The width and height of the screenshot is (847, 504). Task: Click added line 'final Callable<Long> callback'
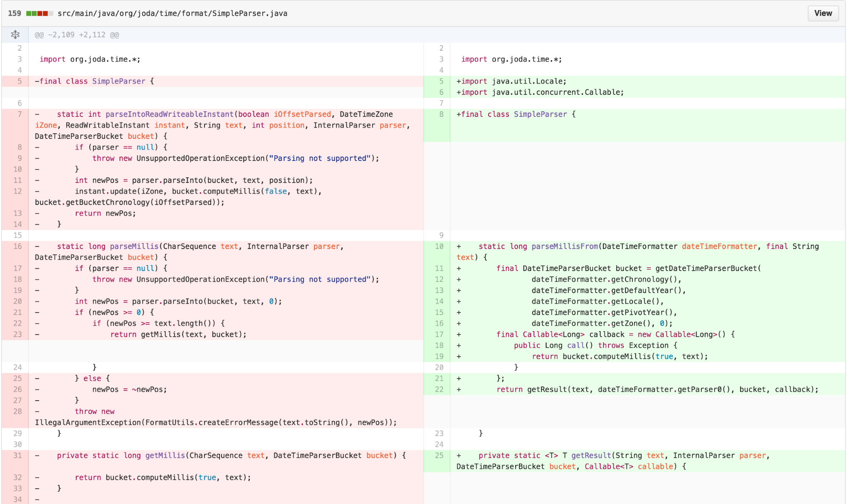pyautogui.click(x=648, y=335)
